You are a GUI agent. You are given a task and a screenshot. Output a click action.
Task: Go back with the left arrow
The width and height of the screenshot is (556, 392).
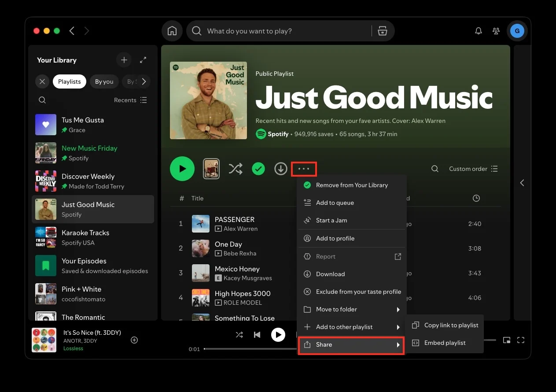click(72, 31)
